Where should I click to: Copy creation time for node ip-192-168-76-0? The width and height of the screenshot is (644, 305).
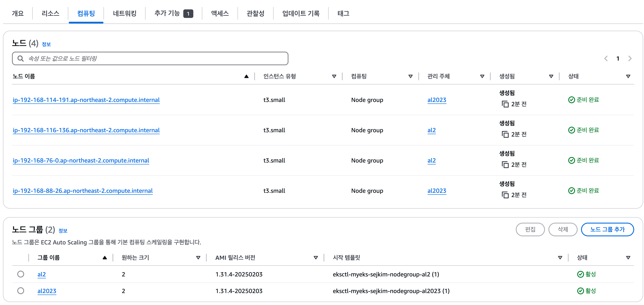(x=505, y=164)
